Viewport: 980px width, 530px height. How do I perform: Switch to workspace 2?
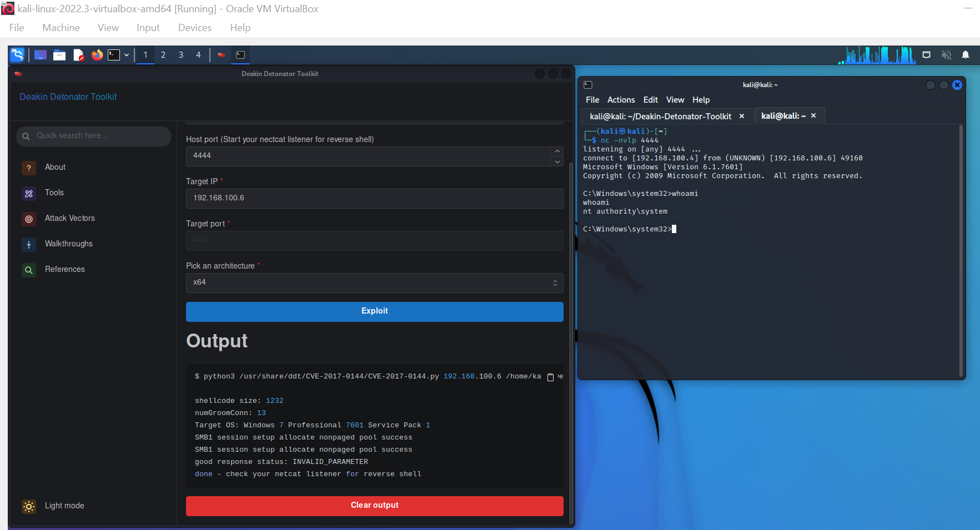click(x=163, y=55)
